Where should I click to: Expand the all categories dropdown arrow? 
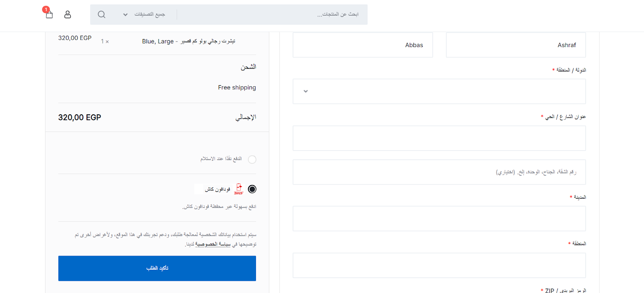(125, 14)
